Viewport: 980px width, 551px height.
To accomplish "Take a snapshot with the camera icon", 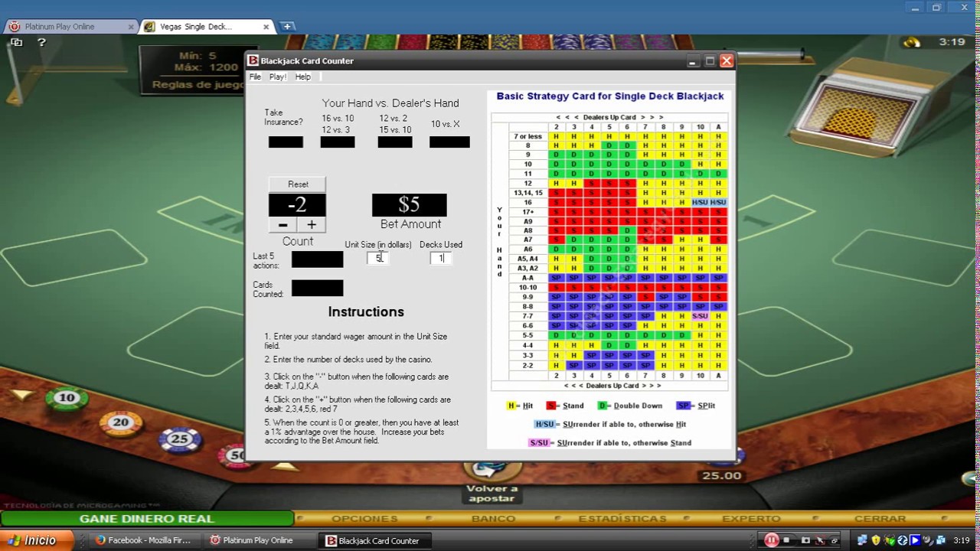I will tap(805, 540).
